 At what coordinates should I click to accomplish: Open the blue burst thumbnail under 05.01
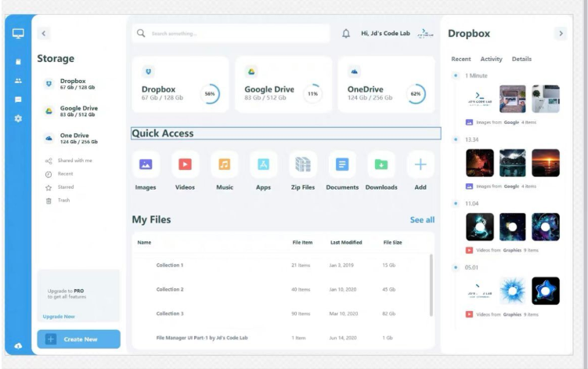pos(513,291)
